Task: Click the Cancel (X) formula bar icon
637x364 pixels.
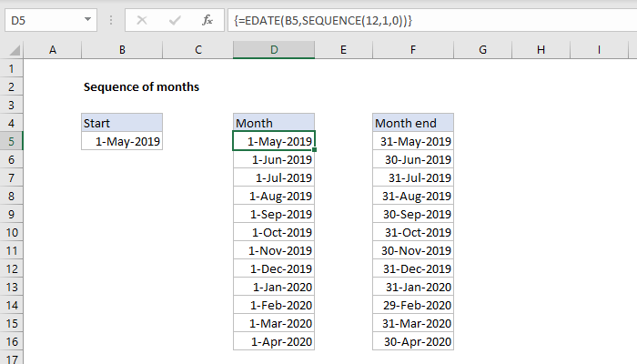Action: [142, 19]
